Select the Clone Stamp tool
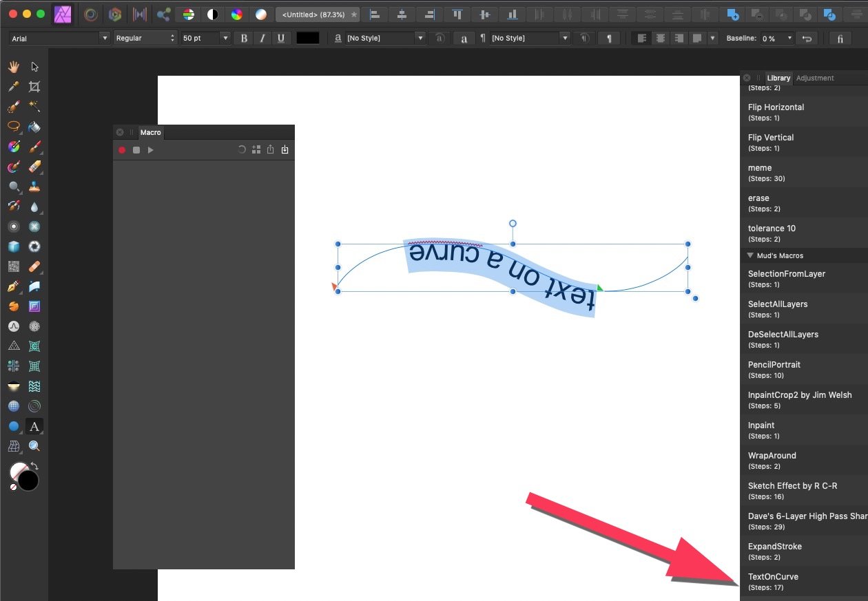This screenshot has height=601, width=868. click(34, 187)
